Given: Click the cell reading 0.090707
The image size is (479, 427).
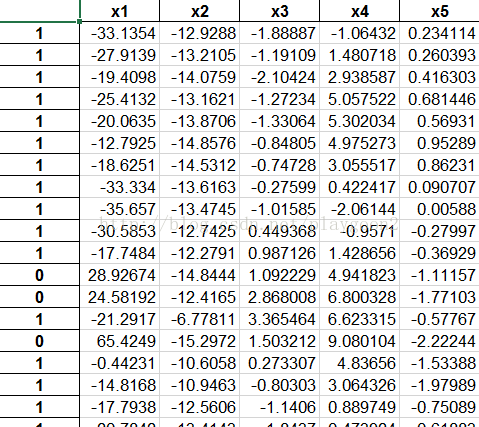Looking at the screenshot, I should [x=439, y=187].
